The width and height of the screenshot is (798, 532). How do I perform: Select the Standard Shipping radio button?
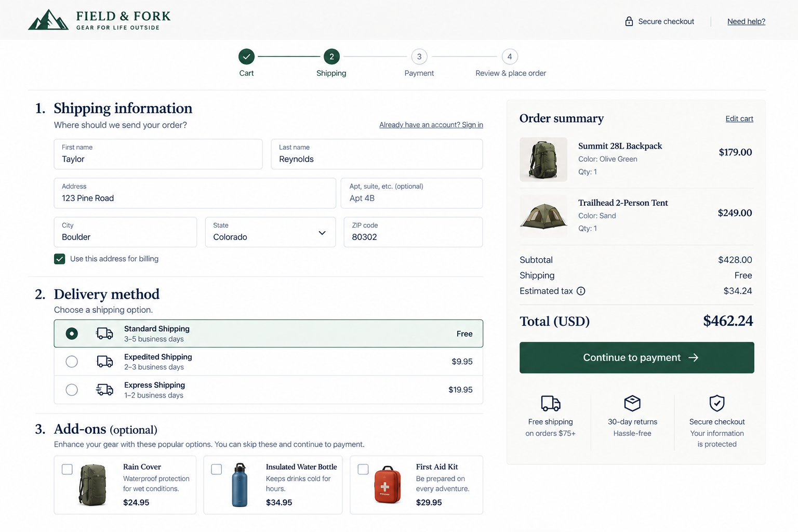coord(72,334)
